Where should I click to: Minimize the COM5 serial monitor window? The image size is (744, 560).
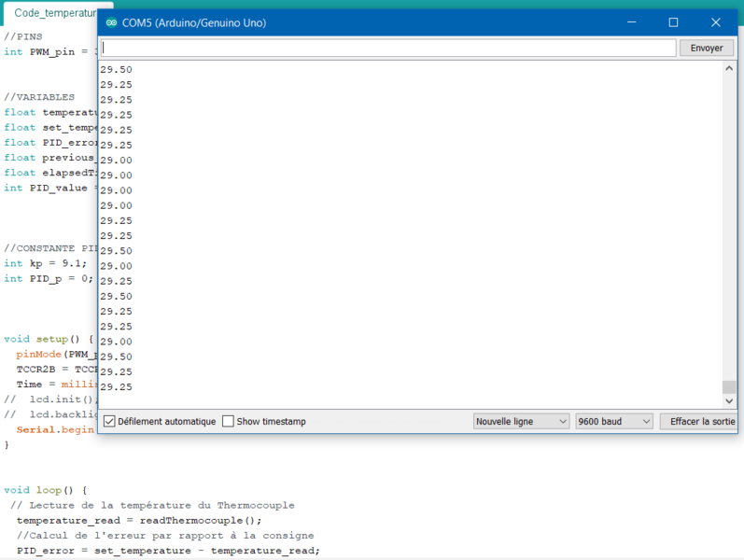click(x=630, y=22)
